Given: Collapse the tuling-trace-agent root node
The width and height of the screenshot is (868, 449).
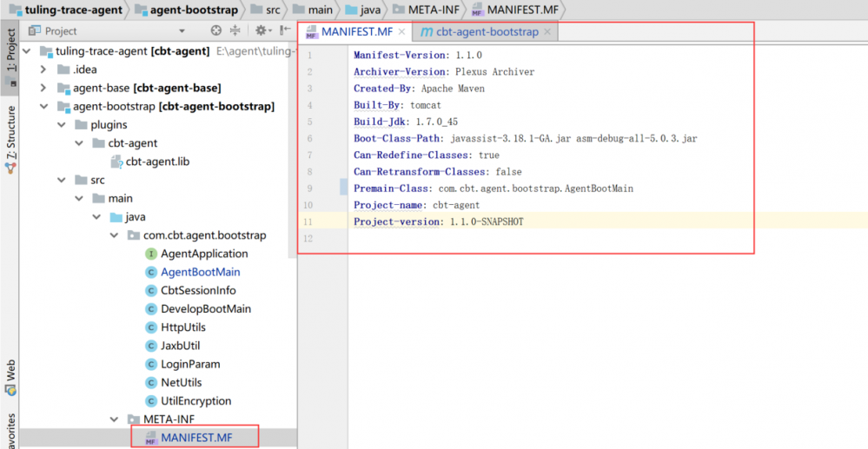Looking at the screenshot, I should pyautogui.click(x=27, y=51).
